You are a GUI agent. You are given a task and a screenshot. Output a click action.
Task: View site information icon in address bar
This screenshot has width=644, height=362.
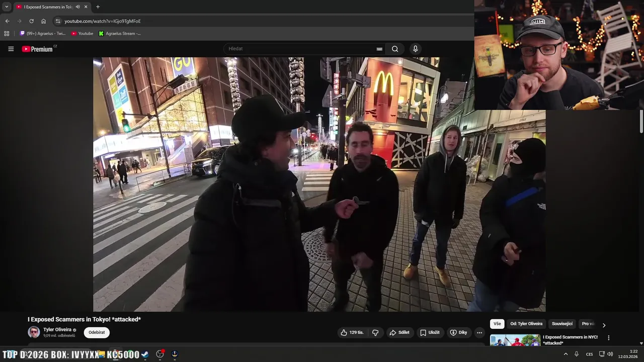58,21
